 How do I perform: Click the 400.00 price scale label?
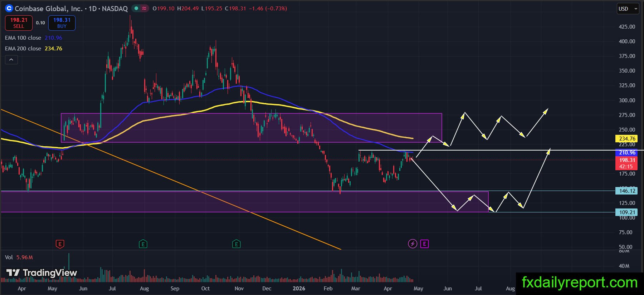pyautogui.click(x=627, y=41)
